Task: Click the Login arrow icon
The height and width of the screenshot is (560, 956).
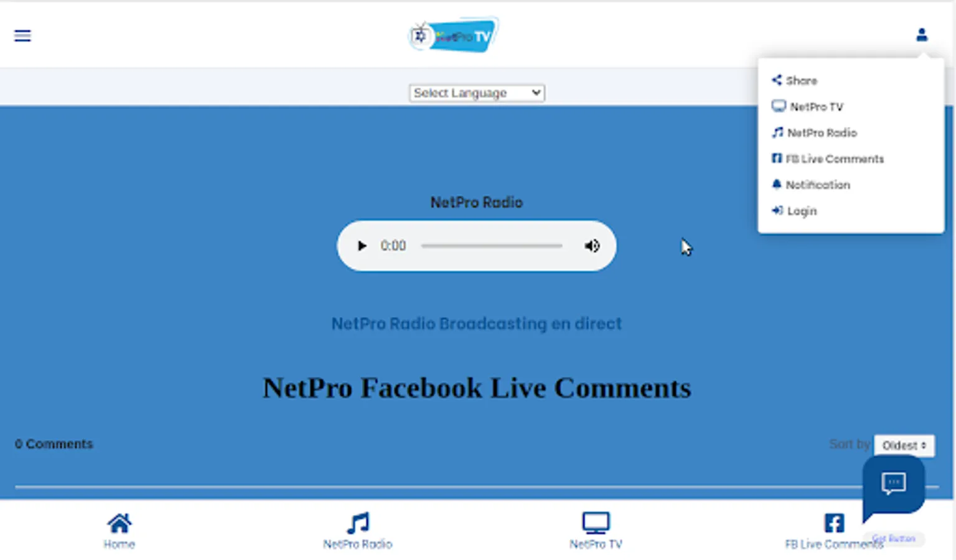Action: [x=777, y=211]
